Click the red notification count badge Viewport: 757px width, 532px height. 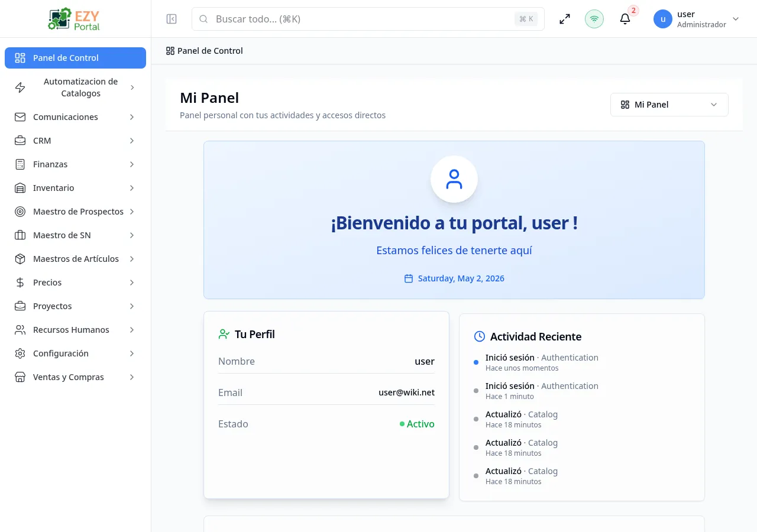(x=633, y=11)
